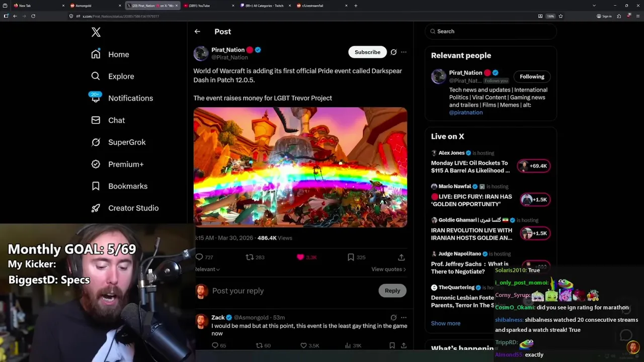Open the @piratnation alt account link
The image size is (644, 362).
(466, 113)
